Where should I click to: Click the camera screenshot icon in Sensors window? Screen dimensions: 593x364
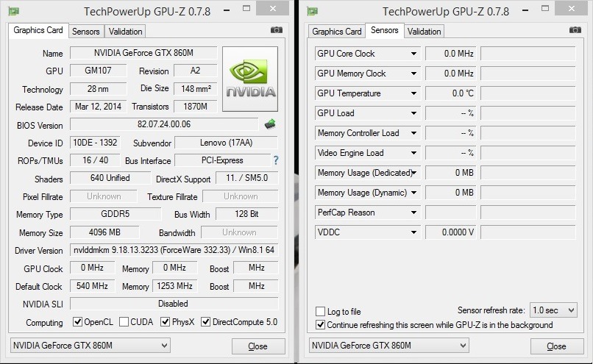coord(575,30)
